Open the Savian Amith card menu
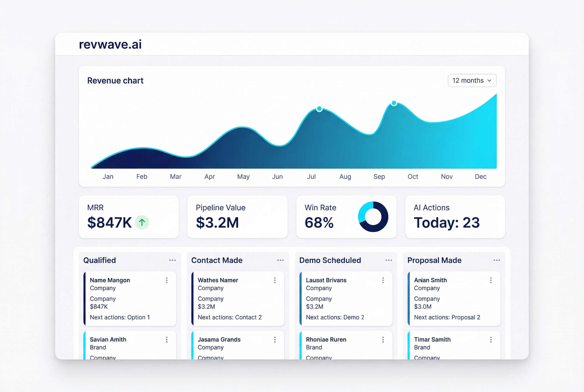Image resolution: width=584 pixels, height=392 pixels. [167, 340]
